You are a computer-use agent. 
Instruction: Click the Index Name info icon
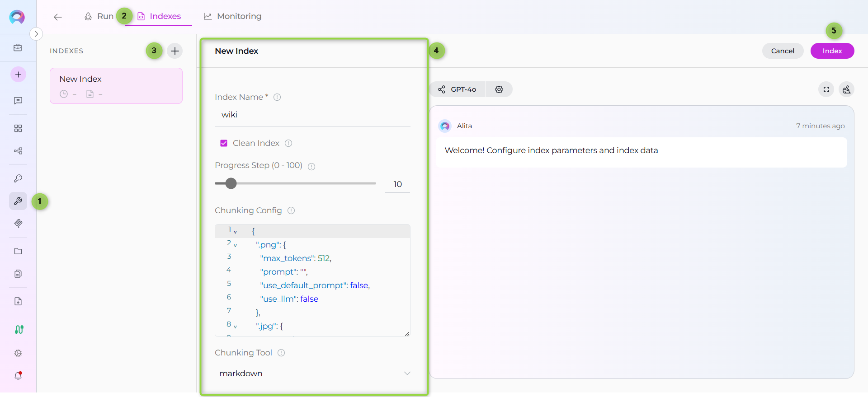(277, 97)
